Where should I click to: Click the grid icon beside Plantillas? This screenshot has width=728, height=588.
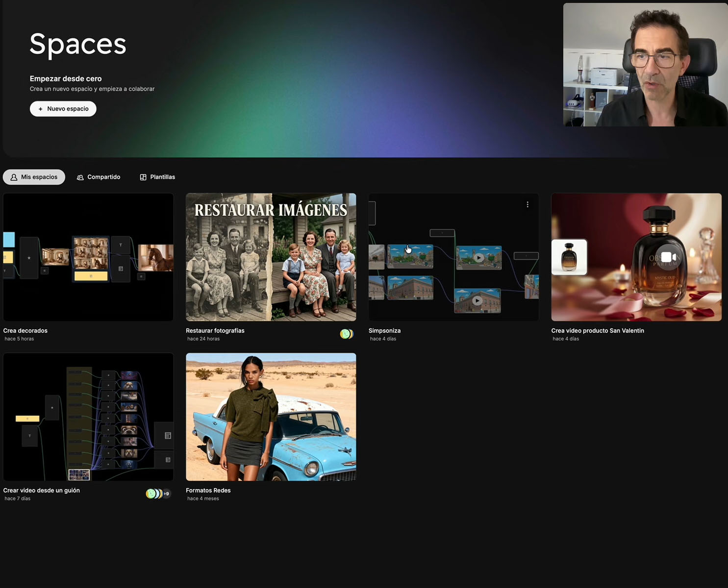click(143, 177)
